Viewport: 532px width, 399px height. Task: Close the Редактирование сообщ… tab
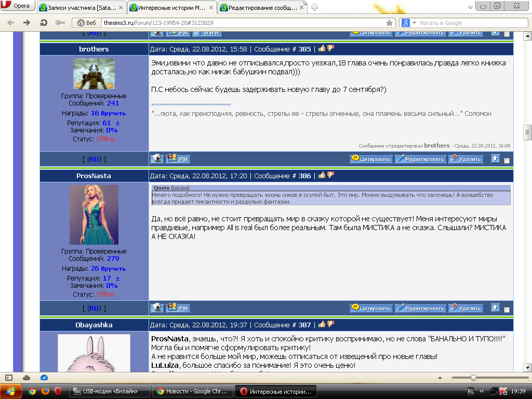(x=302, y=7)
